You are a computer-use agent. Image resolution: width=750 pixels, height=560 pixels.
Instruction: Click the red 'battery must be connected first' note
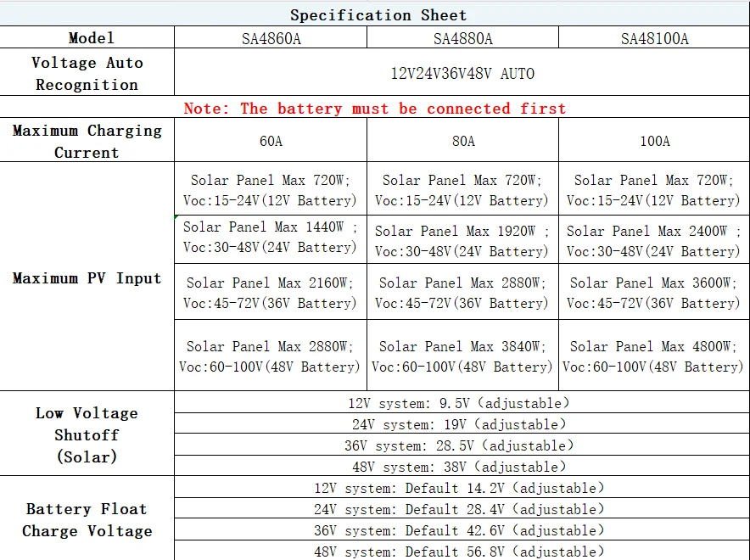click(375, 107)
